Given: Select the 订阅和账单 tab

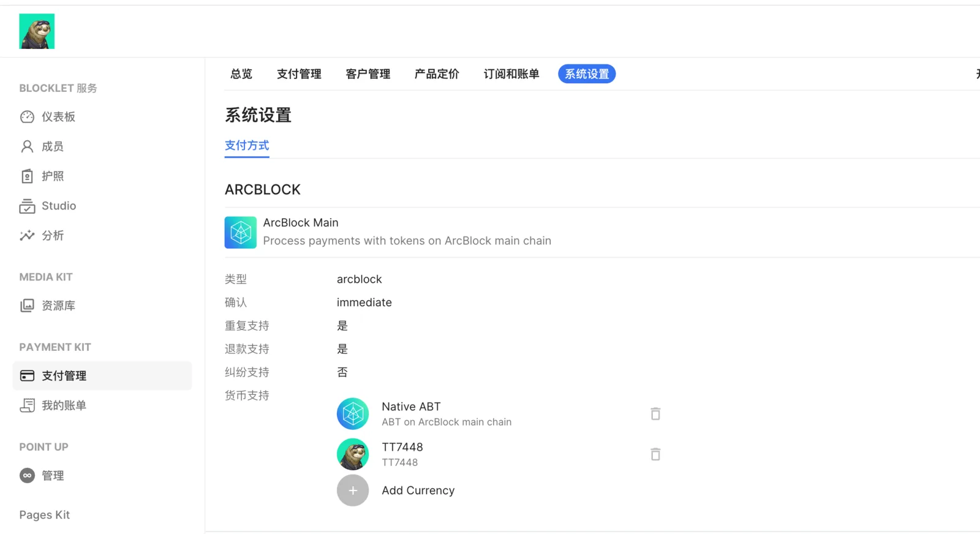Looking at the screenshot, I should pyautogui.click(x=511, y=74).
